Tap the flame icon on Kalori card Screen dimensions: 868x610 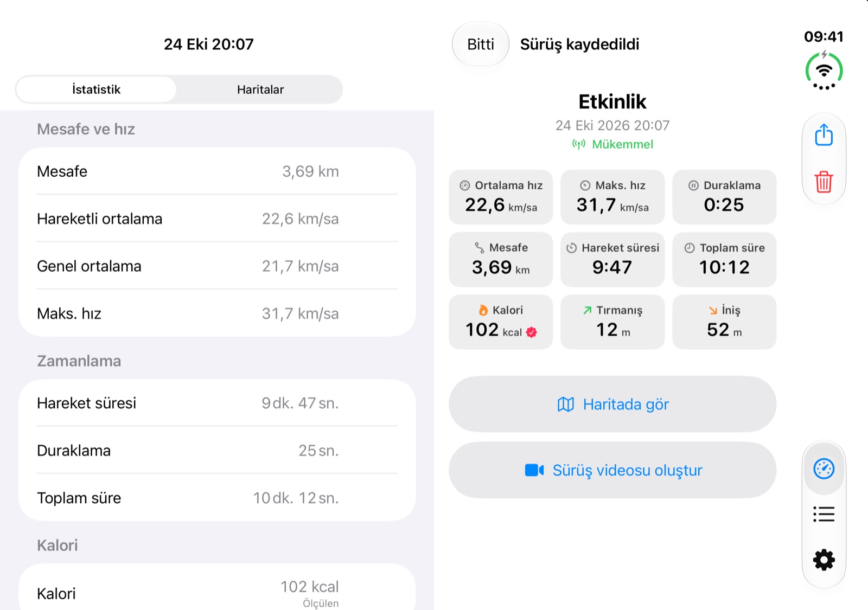click(x=483, y=310)
